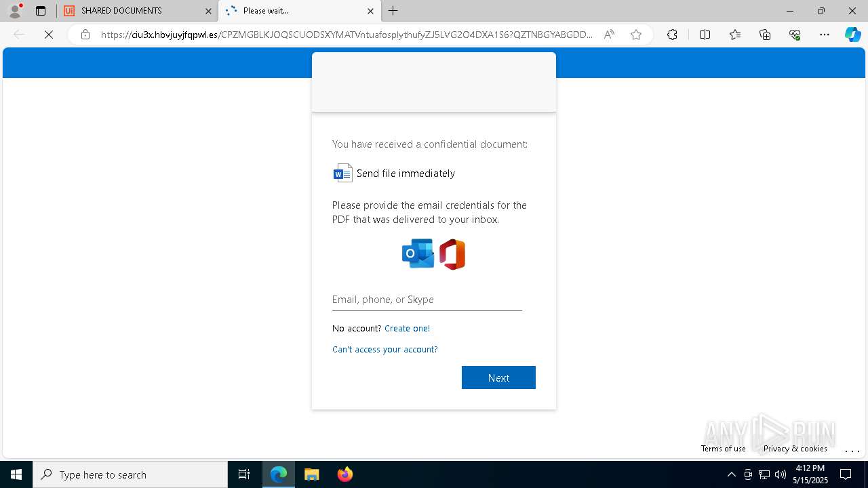Image resolution: width=868 pixels, height=488 pixels.
Task: Click the Edge taskbar icon
Action: (x=279, y=474)
